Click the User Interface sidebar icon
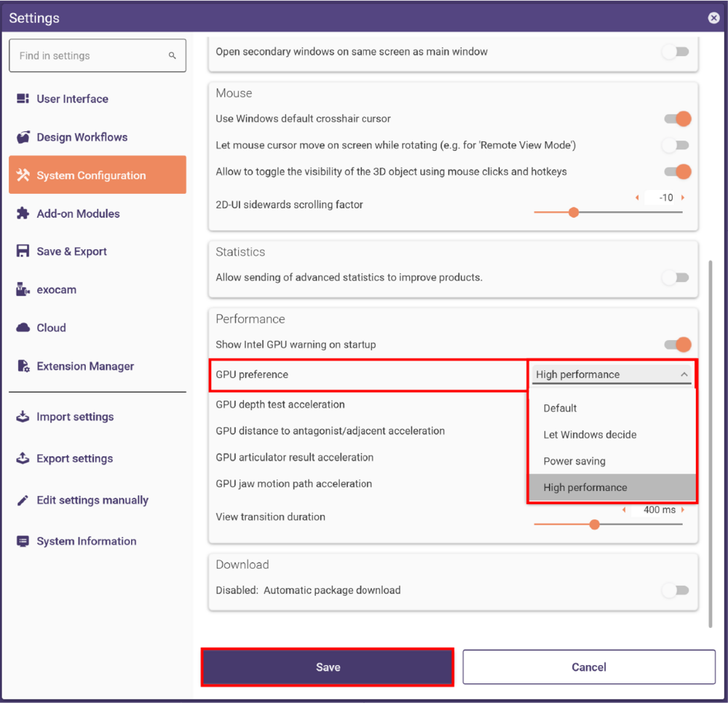This screenshot has height=703, width=728. (x=23, y=98)
